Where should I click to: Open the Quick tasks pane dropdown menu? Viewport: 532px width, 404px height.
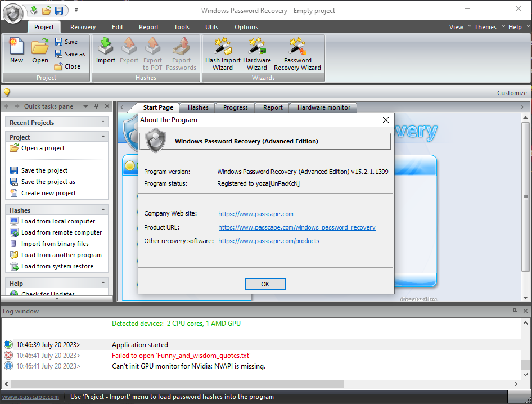pos(85,106)
